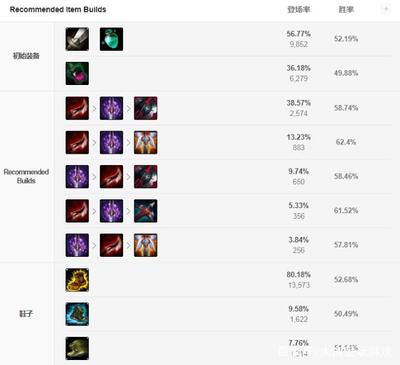The image size is (400, 365).
Task: Click the olive boots with 7.76% rate
Action: tap(77, 349)
